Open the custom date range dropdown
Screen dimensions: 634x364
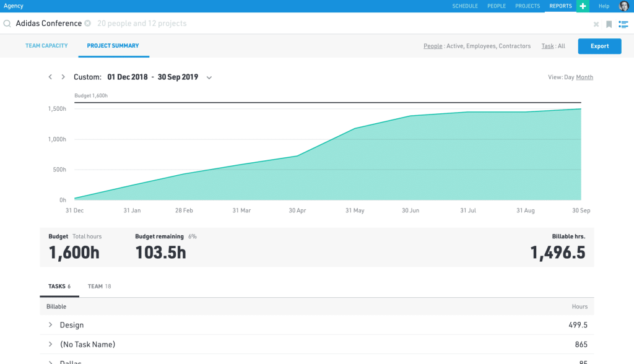pos(209,77)
